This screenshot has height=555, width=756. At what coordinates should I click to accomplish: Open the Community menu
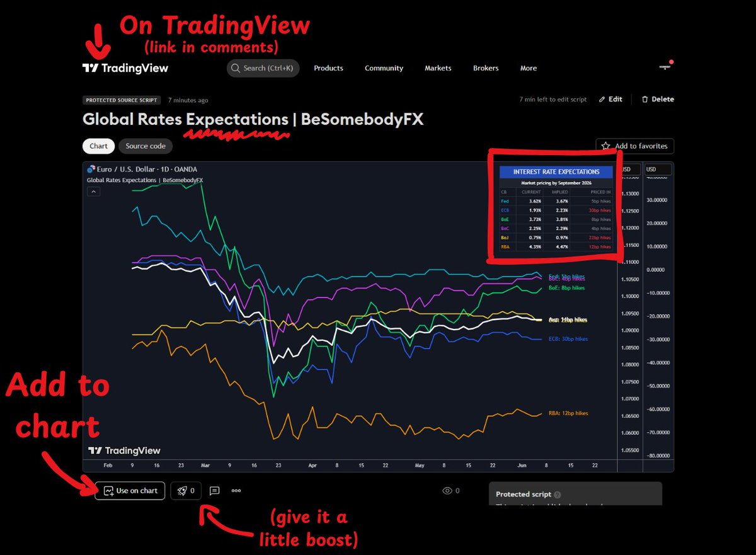tap(384, 68)
